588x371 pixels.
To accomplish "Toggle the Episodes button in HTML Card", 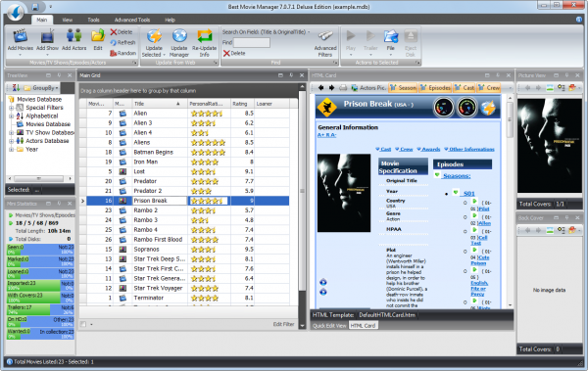I will (x=435, y=88).
